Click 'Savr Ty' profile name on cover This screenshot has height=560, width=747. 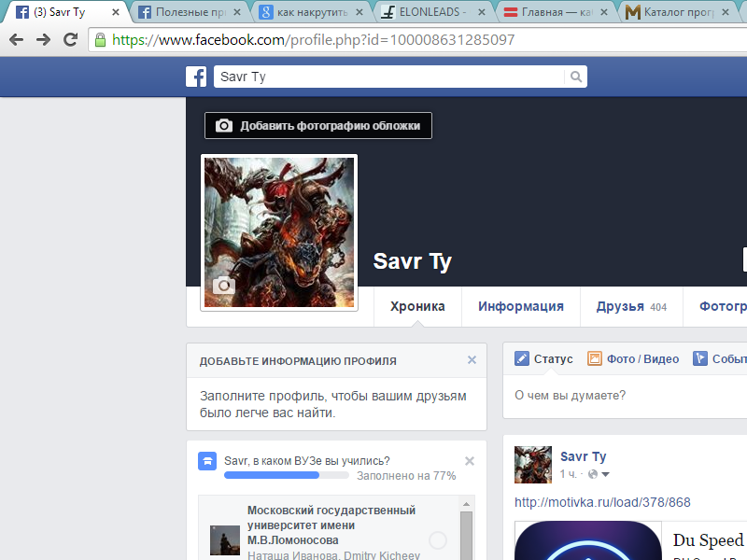coord(412,261)
